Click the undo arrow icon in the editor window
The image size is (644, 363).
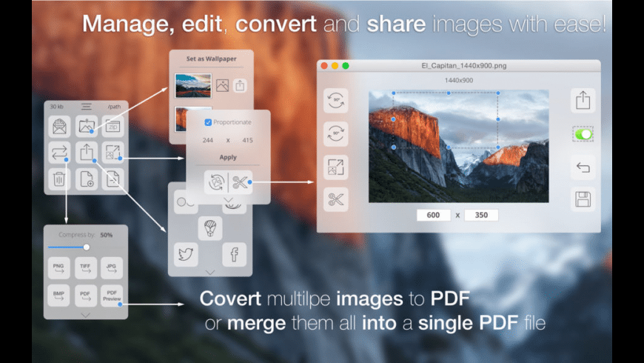pos(583,167)
